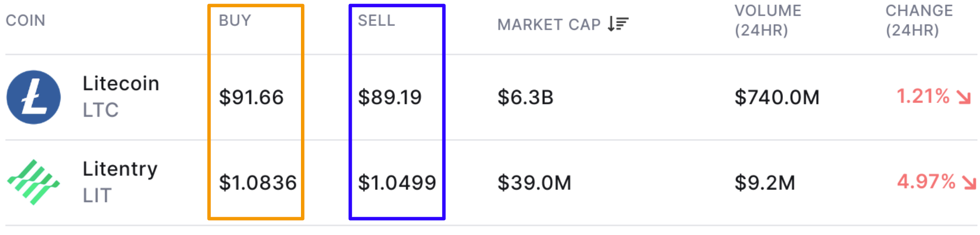This screenshot has height=235, width=980.
Task: Sort by CHANGE (24HR) column header
Action: (x=919, y=21)
